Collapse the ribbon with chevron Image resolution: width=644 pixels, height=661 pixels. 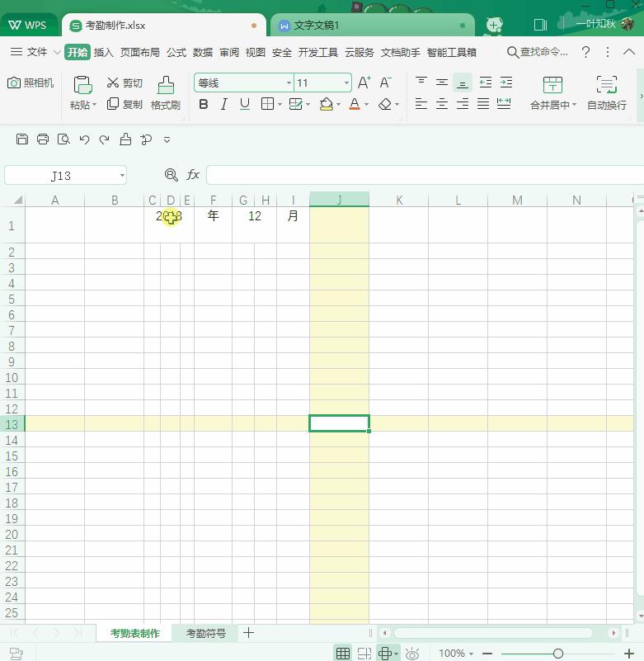tap(629, 52)
